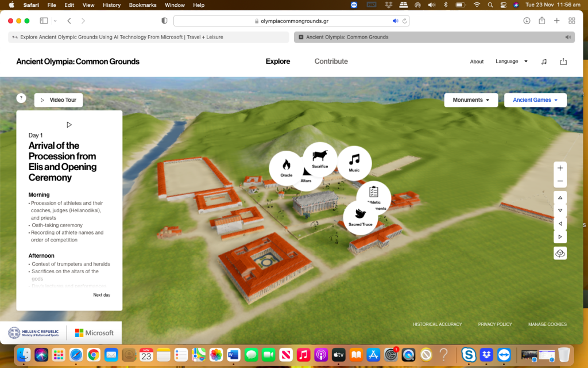Expand the Ancient Games dropdown

[x=535, y=100]
